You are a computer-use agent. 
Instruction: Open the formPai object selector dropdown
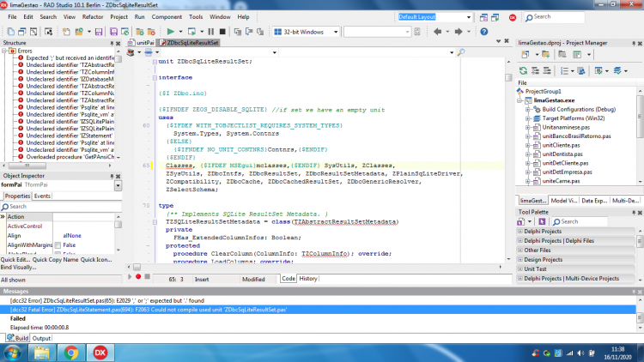[x=118, y=185]
